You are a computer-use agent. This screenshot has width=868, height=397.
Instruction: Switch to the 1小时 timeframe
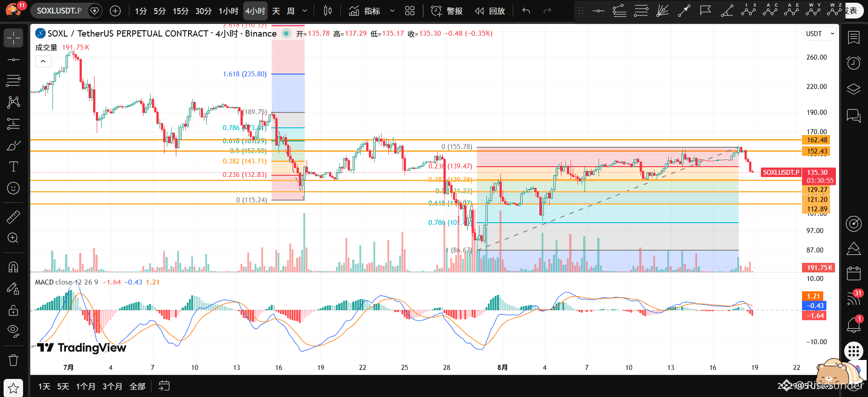click(228, 11)
